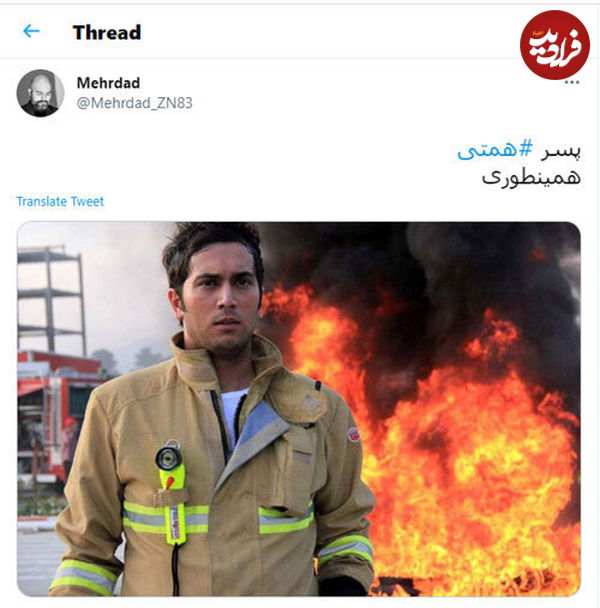This screenshot has width=600, height=608.
Task: Open the @Mehrdad_ZN83 handle link
Action: point(135,103)
